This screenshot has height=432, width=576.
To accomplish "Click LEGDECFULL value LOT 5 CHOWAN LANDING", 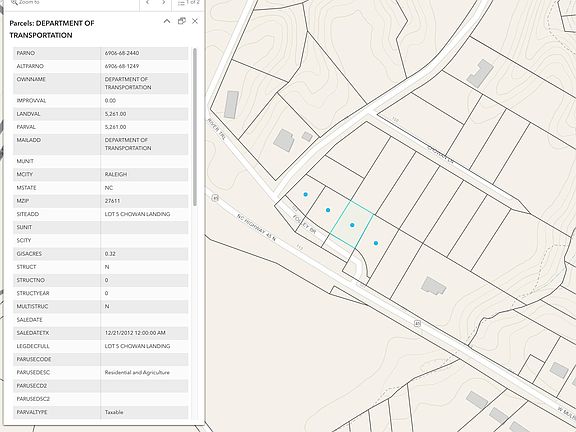I will pyautogui.click(x=137, y=346).
